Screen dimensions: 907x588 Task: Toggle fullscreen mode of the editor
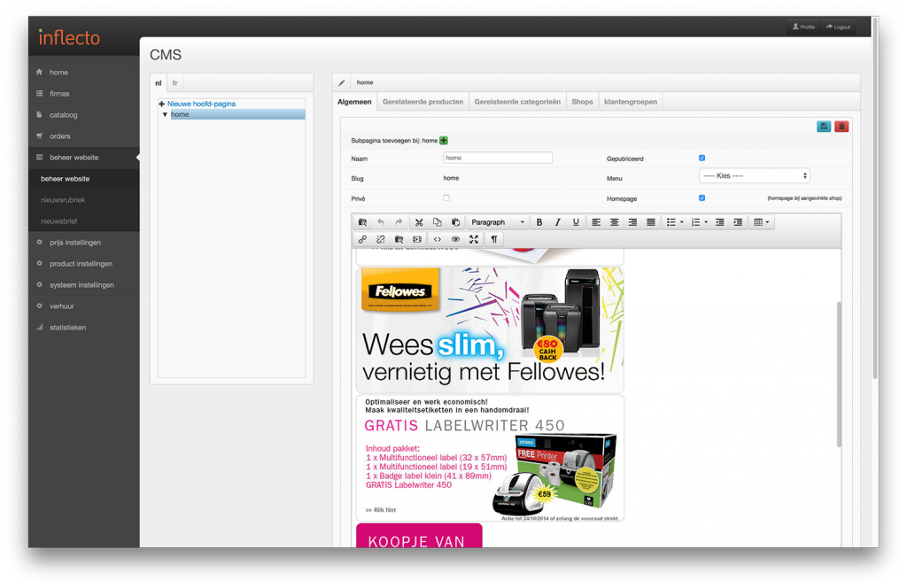point(474,239)
